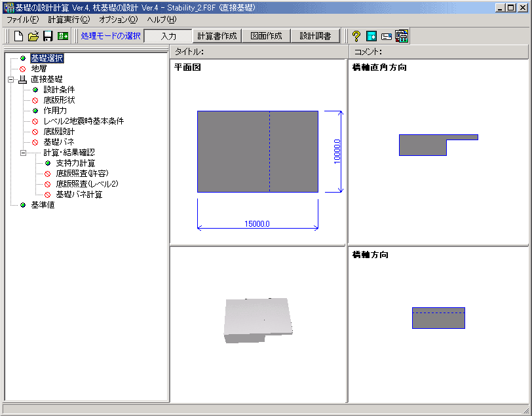Click the Open folder toolbar icon
The image size is (532, 416).
point(33,36)
